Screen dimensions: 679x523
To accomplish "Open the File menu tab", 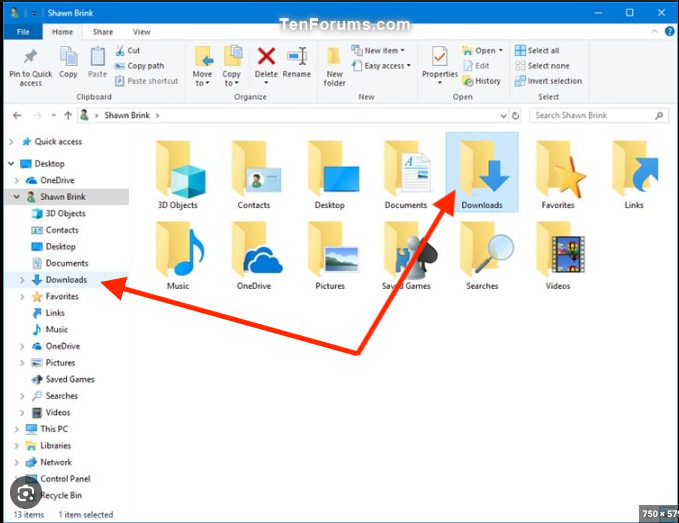I will tap(23, 32).
